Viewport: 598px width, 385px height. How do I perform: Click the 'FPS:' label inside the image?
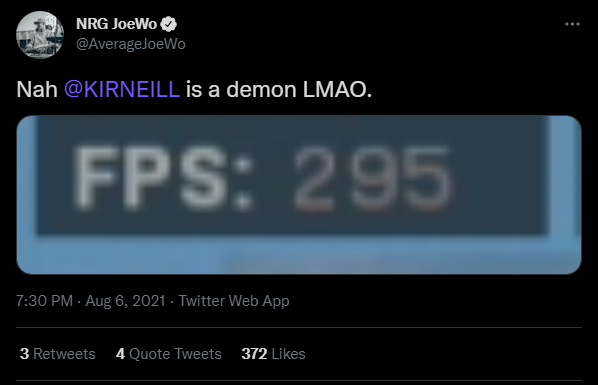163,178
